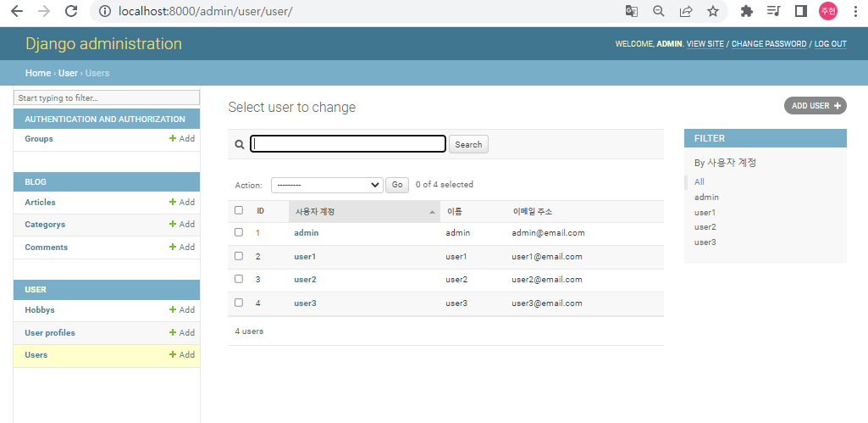Filter by All in 사용자 계정 filter
868x423 pixels.
coord(699,182)
